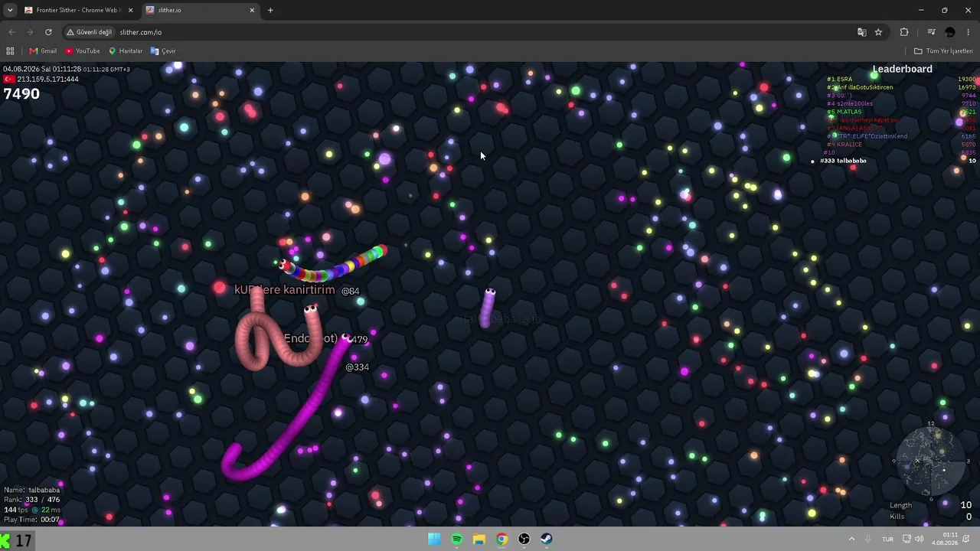Image resolution: width=980 pixels, height=551 pixels.
Task: Click the score value 7490
Action: tap(21, 93)
